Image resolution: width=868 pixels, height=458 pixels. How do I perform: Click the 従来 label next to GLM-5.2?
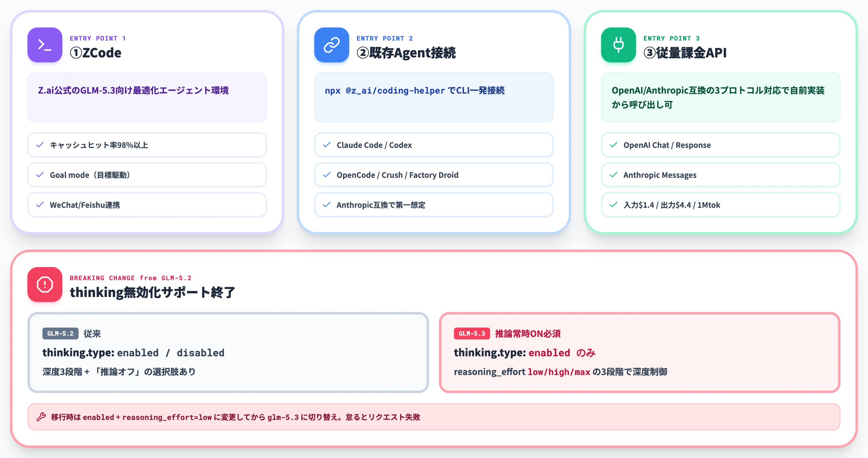click(92, 334)
